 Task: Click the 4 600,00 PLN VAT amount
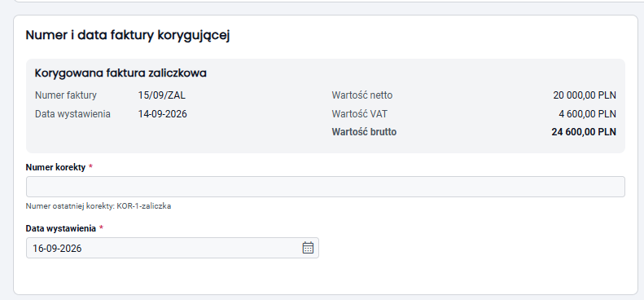pos(587,114)
